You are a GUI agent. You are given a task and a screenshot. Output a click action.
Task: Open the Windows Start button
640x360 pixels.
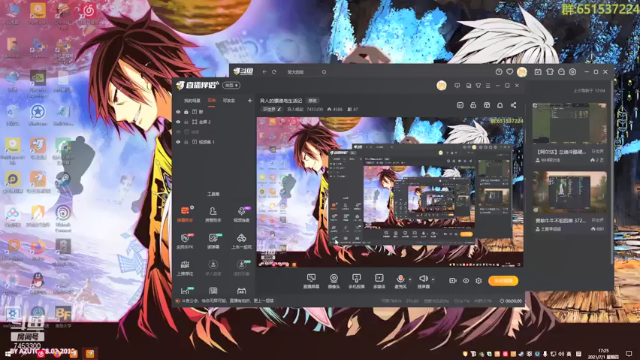pyautogui.click(x=8, y=353)
